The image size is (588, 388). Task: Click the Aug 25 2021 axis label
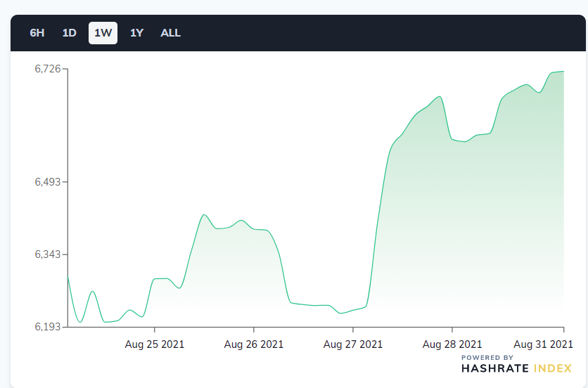point(155,344)
